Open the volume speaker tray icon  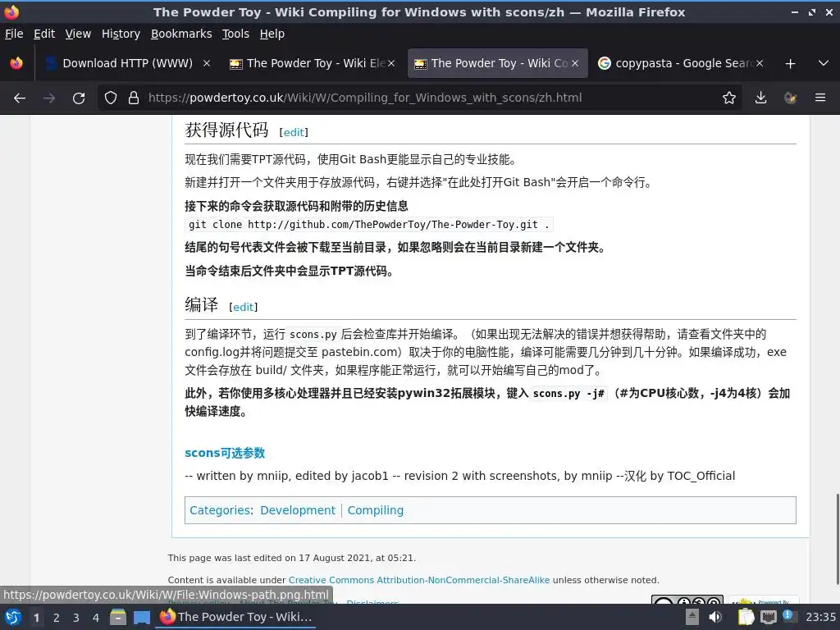(715, 617)
